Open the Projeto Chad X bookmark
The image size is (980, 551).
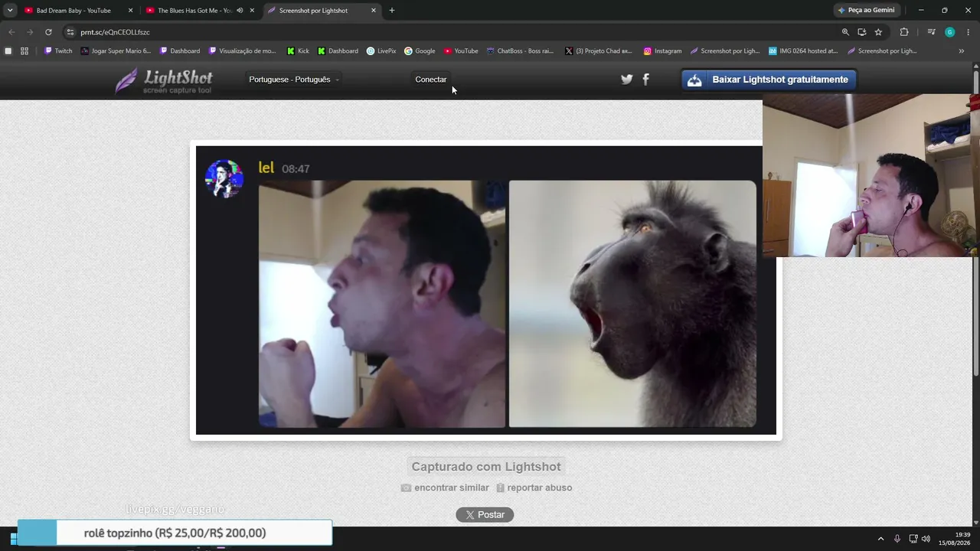[x=599, y=51]
